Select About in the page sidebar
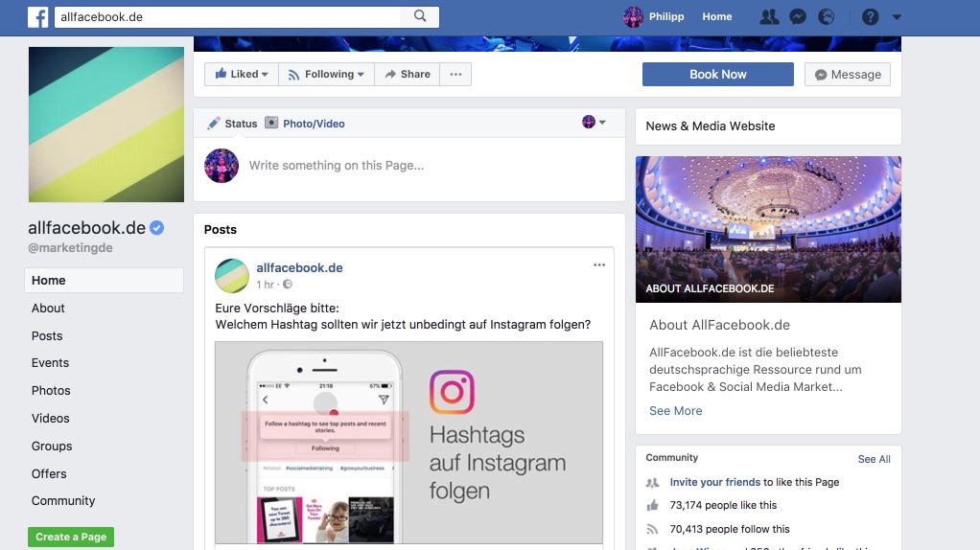 (48, 308)
